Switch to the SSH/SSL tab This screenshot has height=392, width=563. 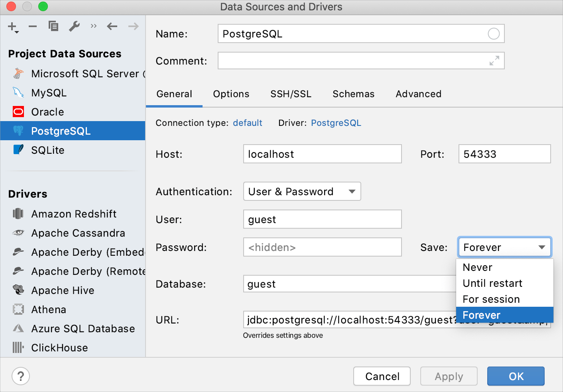(x=291, y=94)
